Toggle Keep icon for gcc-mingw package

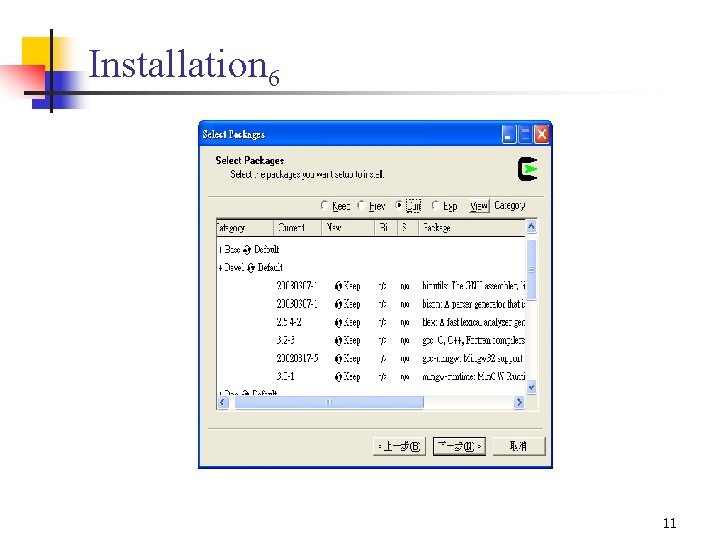pos(338,359)
